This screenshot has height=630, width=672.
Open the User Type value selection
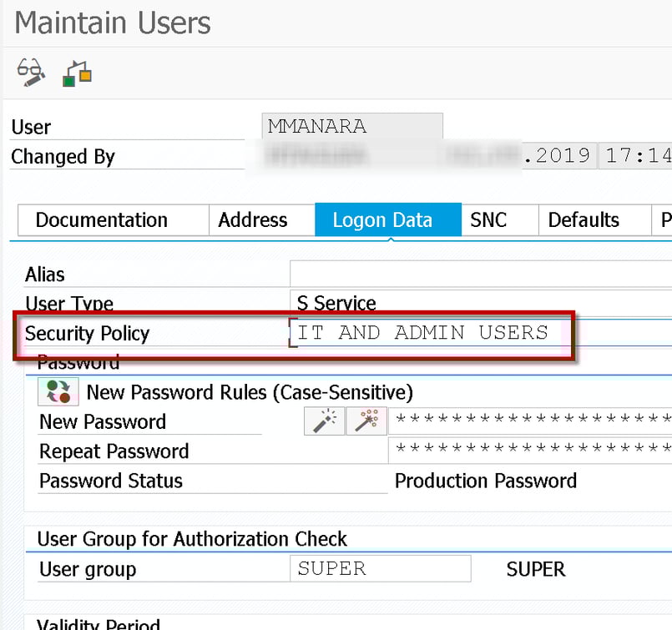(417, 303)
